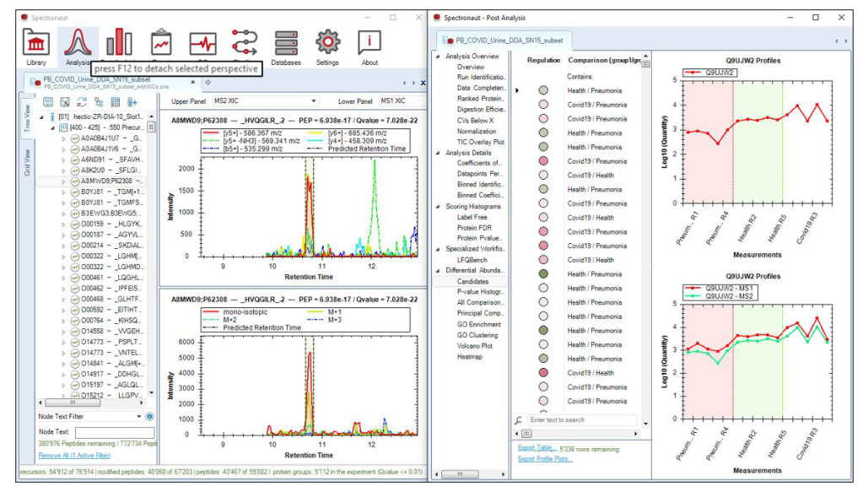
Task: Collapse the Analysis Details section
Action: [x=439, y=153]
